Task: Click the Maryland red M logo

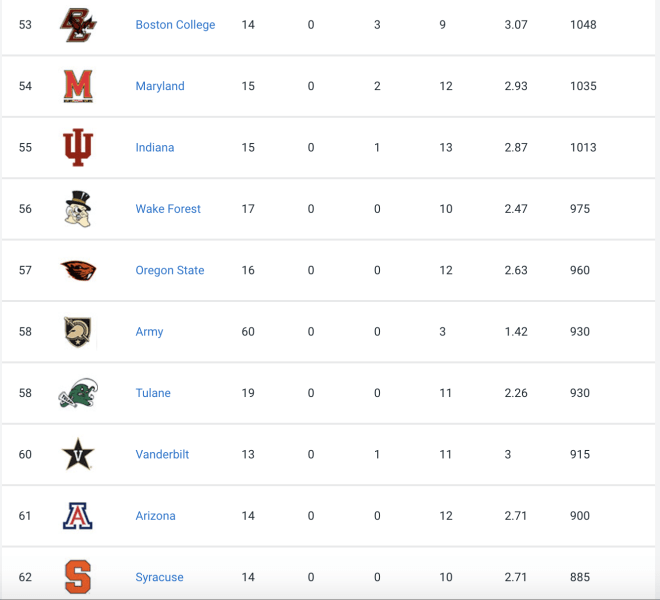Action: tap(78, 86)
